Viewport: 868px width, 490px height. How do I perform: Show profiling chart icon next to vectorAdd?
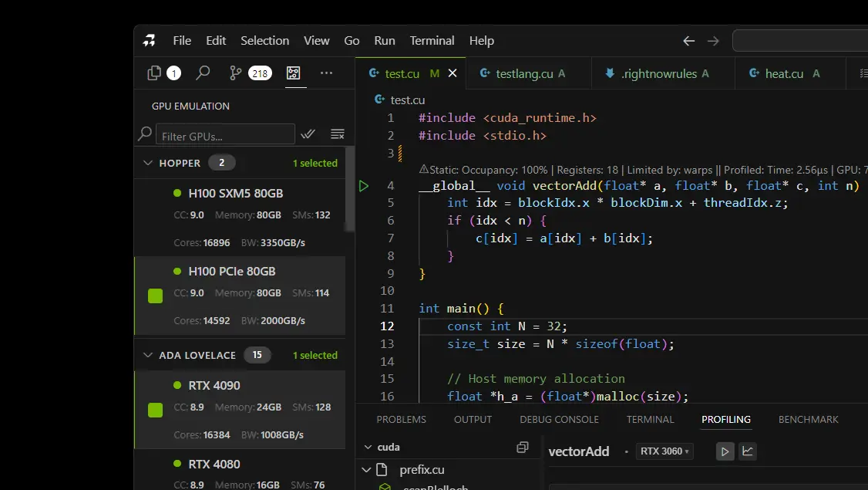[x=748, y=451]
